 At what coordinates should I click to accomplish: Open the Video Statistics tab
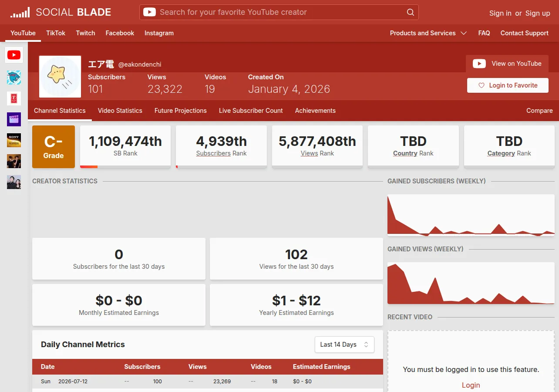(120, 111)
